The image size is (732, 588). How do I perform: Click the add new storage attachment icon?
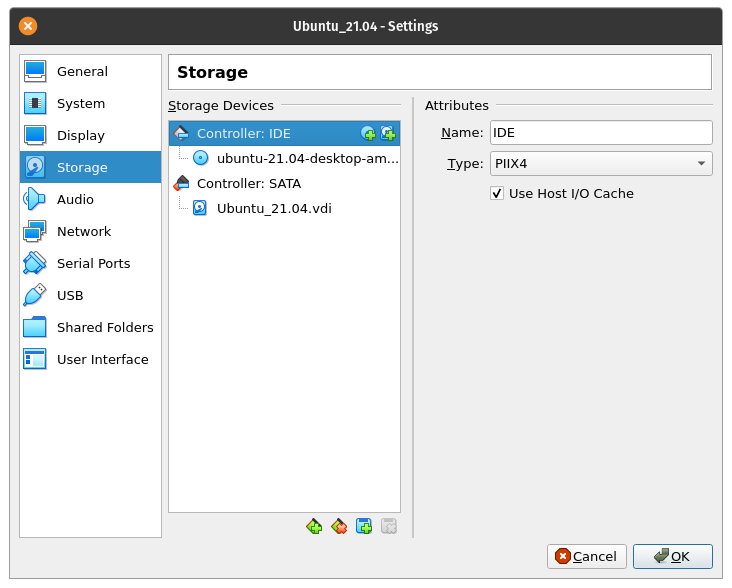pyautogui.click(x=364, y=526)
